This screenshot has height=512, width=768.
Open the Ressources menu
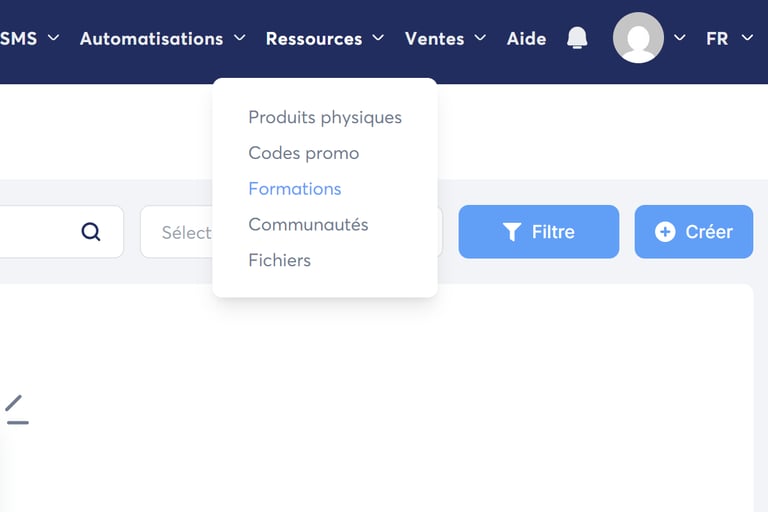[314, 38]
